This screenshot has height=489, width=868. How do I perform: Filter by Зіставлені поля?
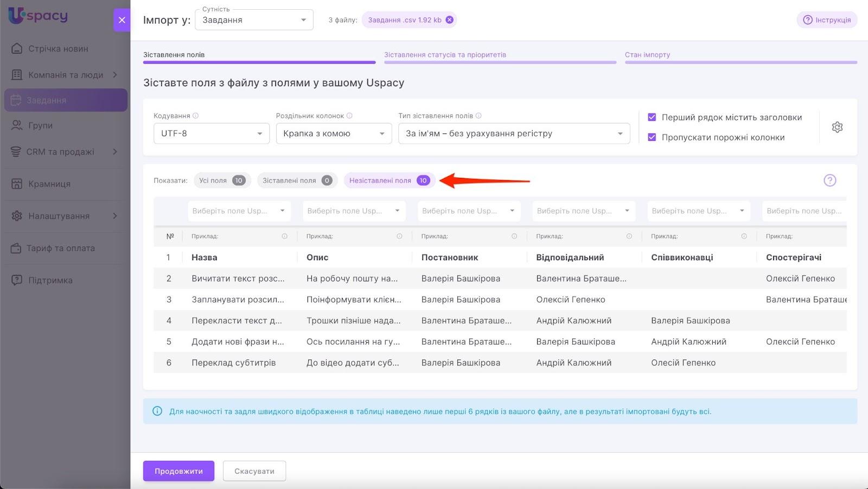coord(297,181)
